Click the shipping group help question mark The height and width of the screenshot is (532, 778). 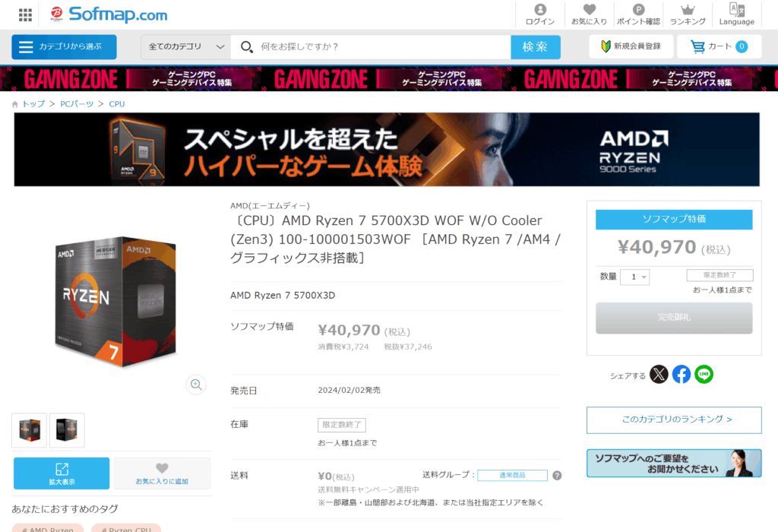click(x=557, y=476)
